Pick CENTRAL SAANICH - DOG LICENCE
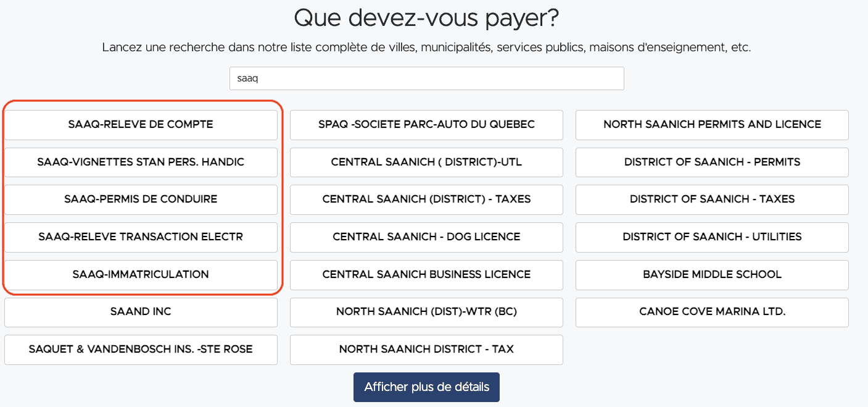 click(426, 237)
